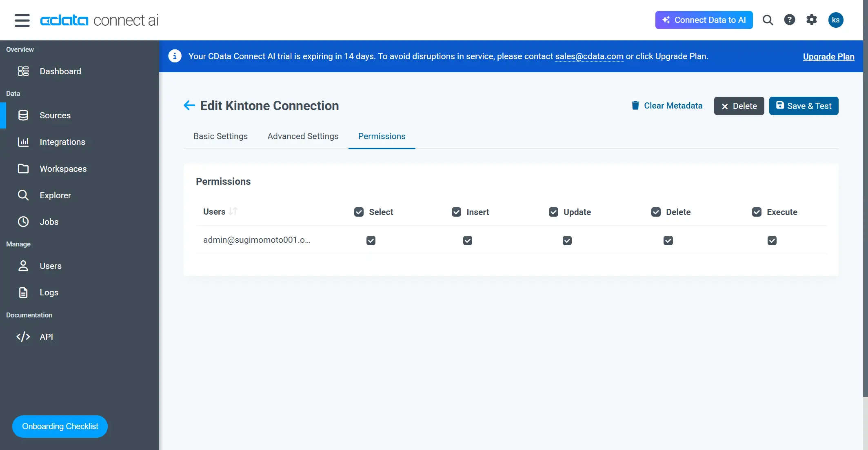Image resolution: width=868 pixels, height=450 pixels.
Task: Collapse the sidebar via hamburger menu
Action: pos(22,20)
